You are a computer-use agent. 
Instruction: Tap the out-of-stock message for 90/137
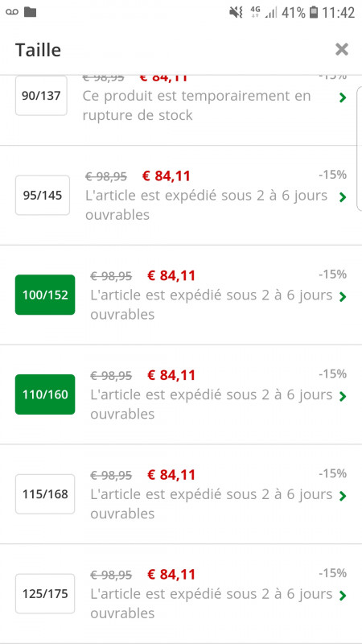(x=196, y=105)
